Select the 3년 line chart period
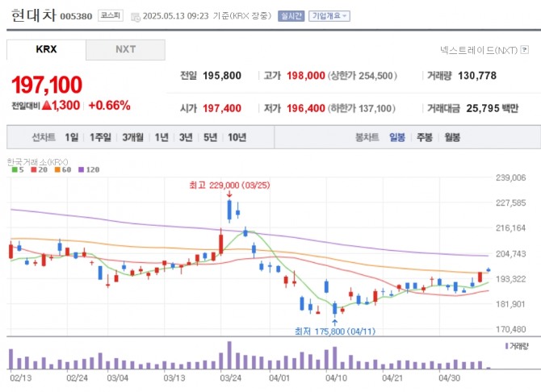The image size is (541, 392). point(186,137)
